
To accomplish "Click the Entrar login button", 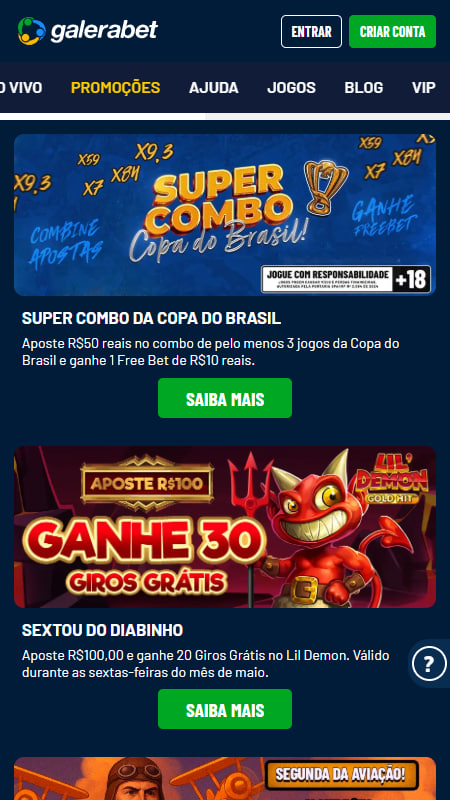I will pyautogui.click(x=311, y=32).
